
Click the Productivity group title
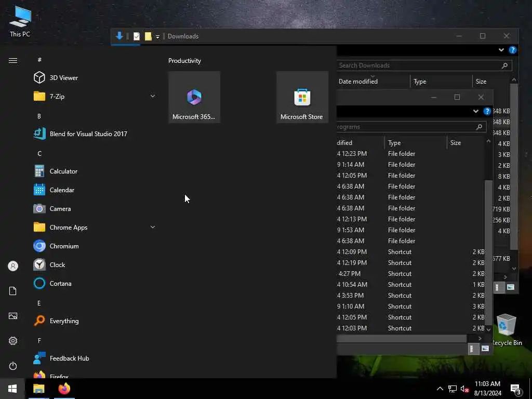pyautogui.click(x=185, y=61)
